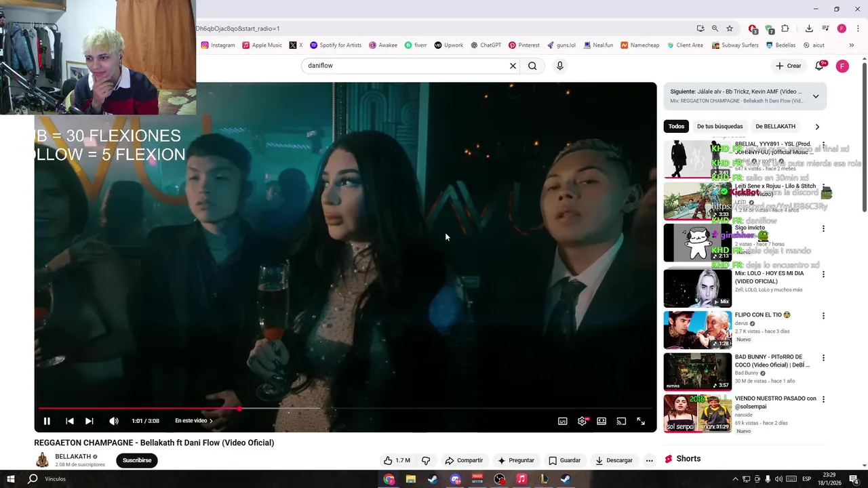
Task: Like the video with thumbs up
Action: tap(397, 460)
